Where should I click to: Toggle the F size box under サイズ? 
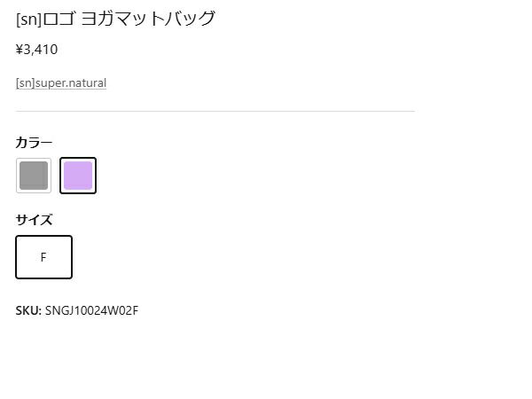pos(43,257)
